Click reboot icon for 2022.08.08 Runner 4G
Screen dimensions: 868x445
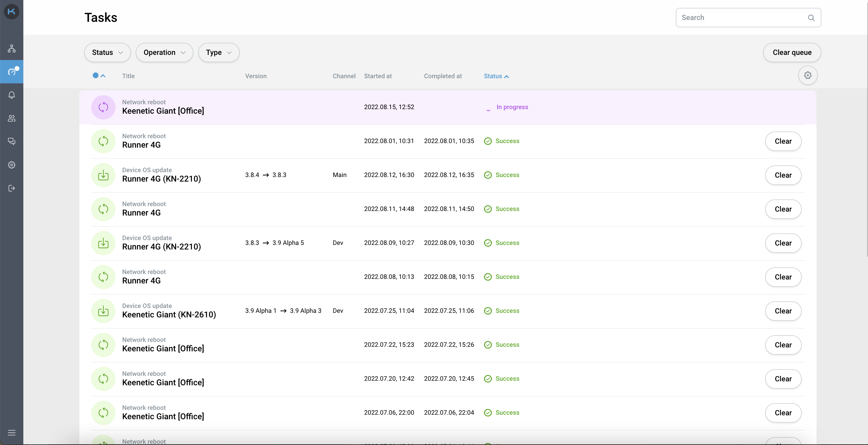103,277
